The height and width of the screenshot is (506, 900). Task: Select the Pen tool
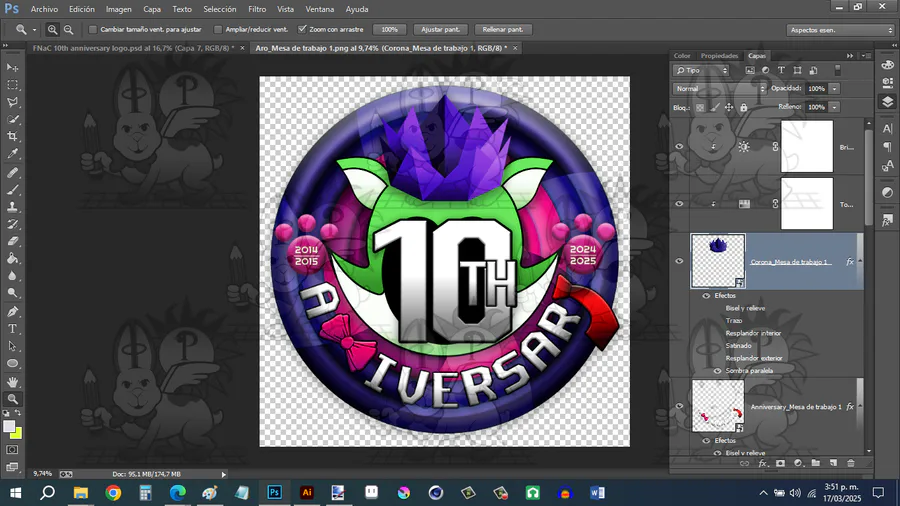(x=12, y=312)
